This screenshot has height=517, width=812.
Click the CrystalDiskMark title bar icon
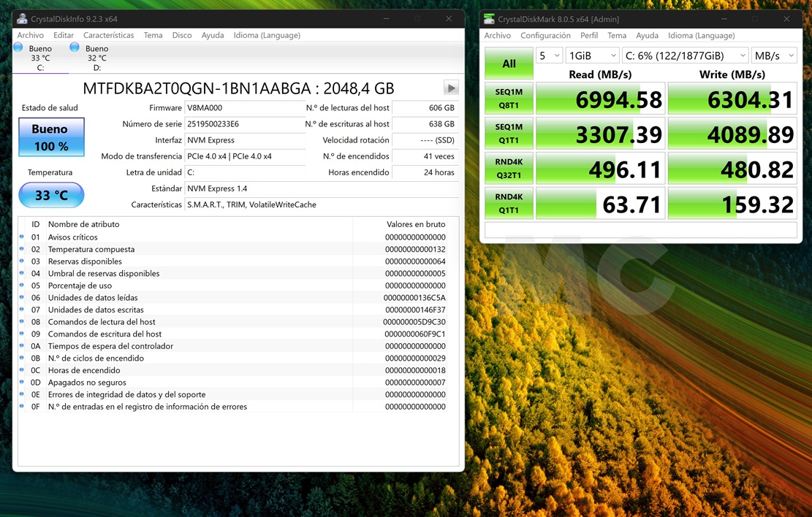tap(489, 19)
